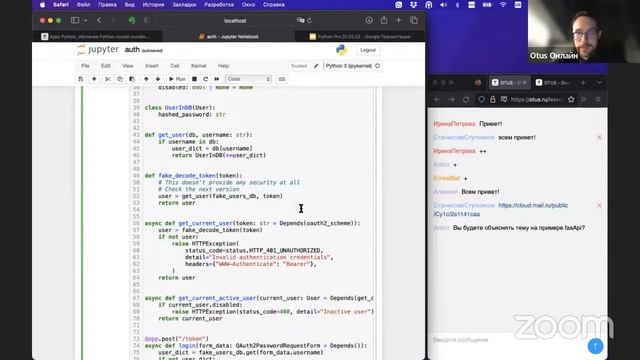This screenshot has height=360, width=640.
Task: Open the Jupyter Kernel menu
Action: click(x=199, y=66)
